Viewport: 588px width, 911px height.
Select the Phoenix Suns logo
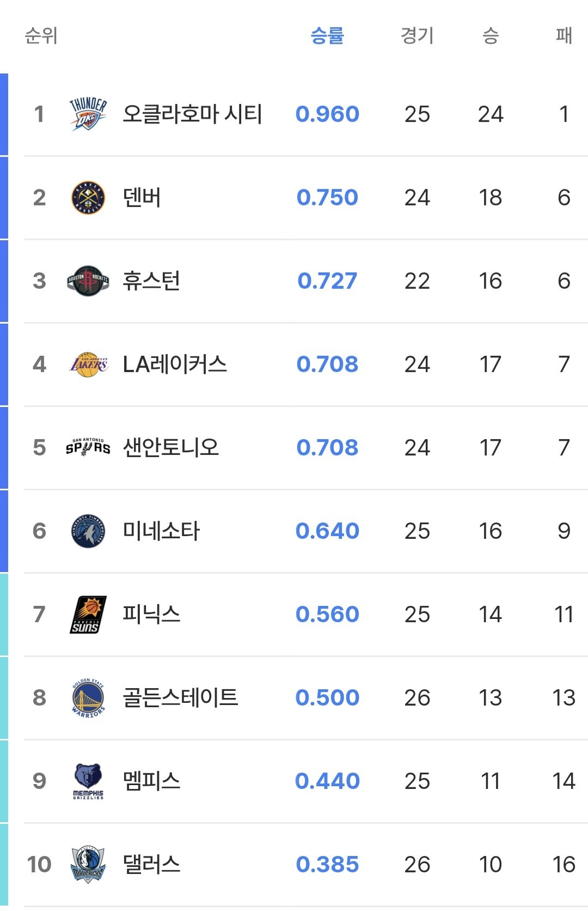coord(88,615)
